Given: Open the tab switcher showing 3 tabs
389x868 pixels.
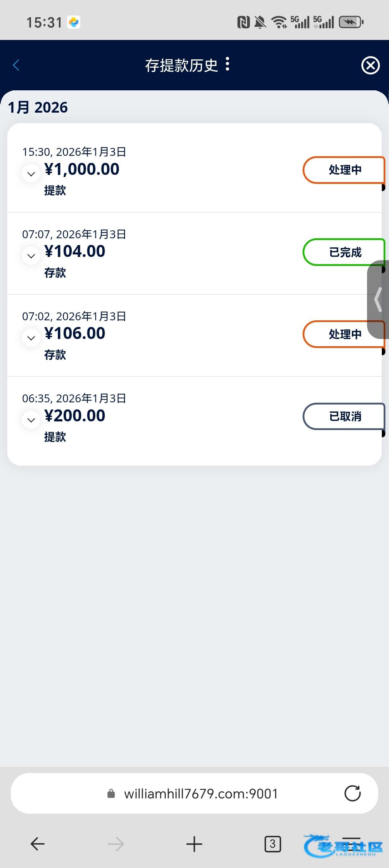Looking at the screenshot, I should [273, 844].
